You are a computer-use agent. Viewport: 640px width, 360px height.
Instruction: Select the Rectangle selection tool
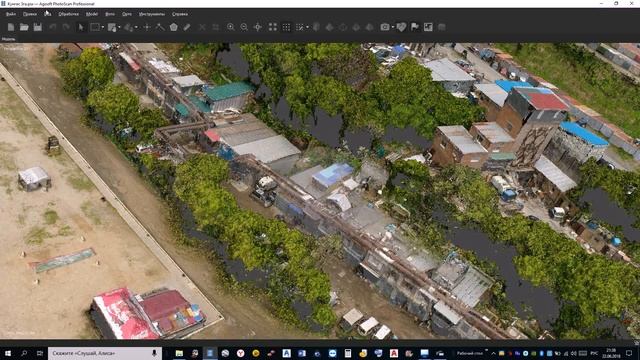[x=95, y=27]
